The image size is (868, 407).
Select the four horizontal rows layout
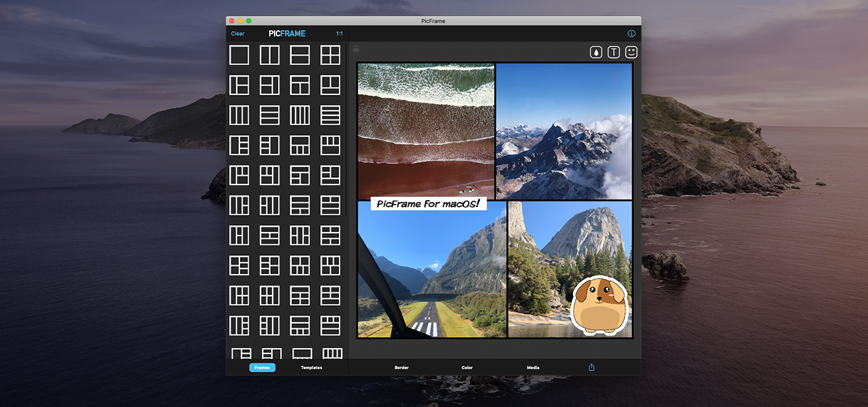click(330, 115)
